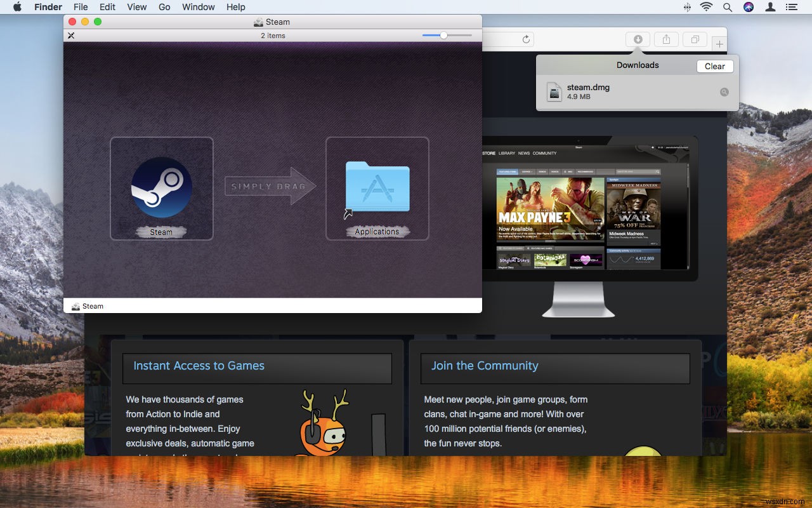The width and height of the screenshot is (812, 508).
Task: Click the Clear button in the Downloads popover
Action: pos(714,66)
